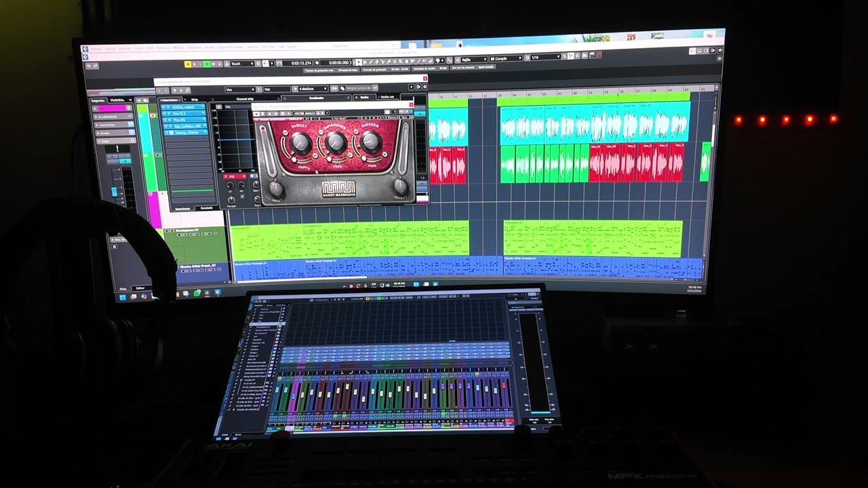Open the Compás grid dropdown
The width and height of the screenshot is (868, 488).
506,58
